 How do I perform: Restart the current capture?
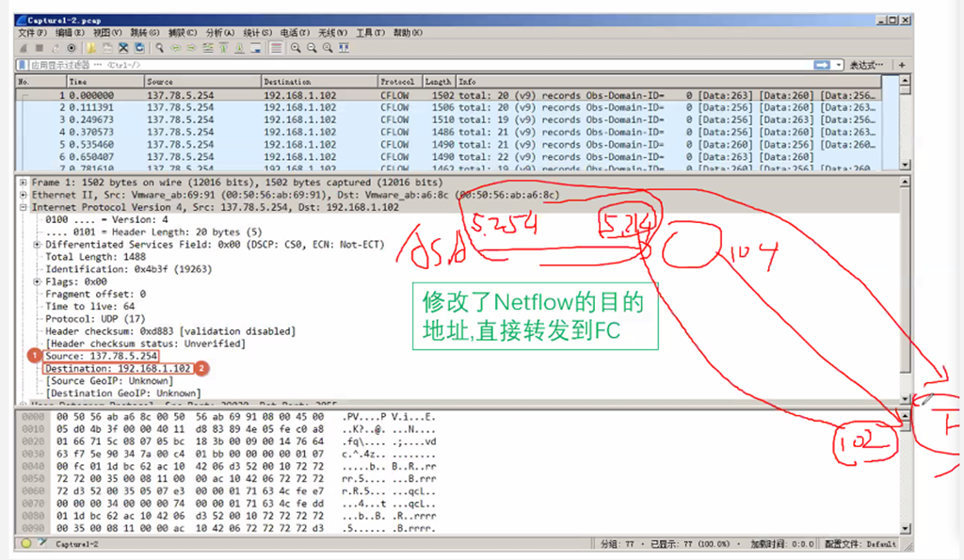(56, 48)
